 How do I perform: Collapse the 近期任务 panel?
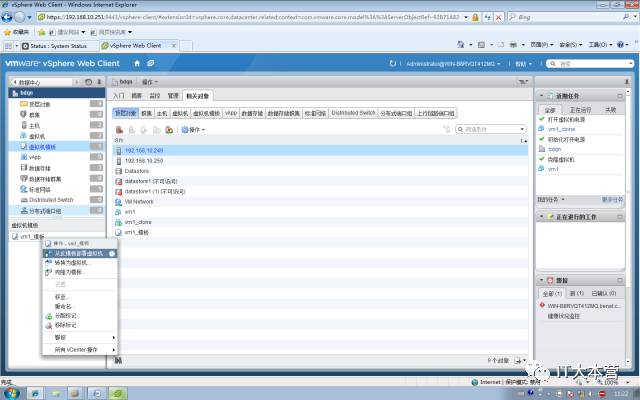click(x=542, y=96)
